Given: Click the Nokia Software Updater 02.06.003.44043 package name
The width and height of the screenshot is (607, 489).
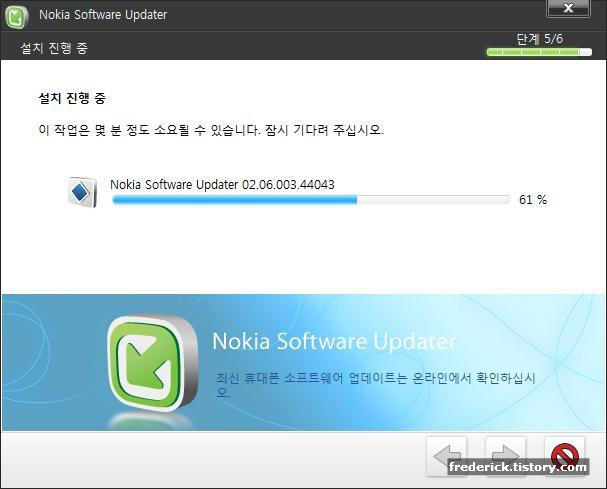Looking at the screenshot, I should pos(222,185).
